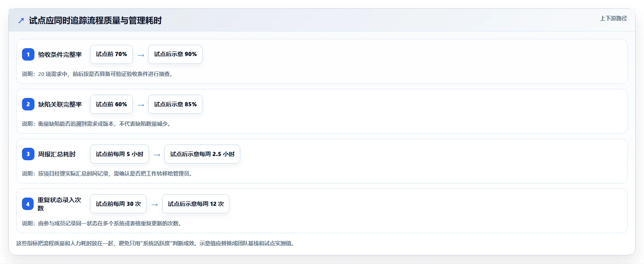Select the 试点前每周 30 次 chip
The height and width of the screenshot is (264, 644).
(118, 204)
